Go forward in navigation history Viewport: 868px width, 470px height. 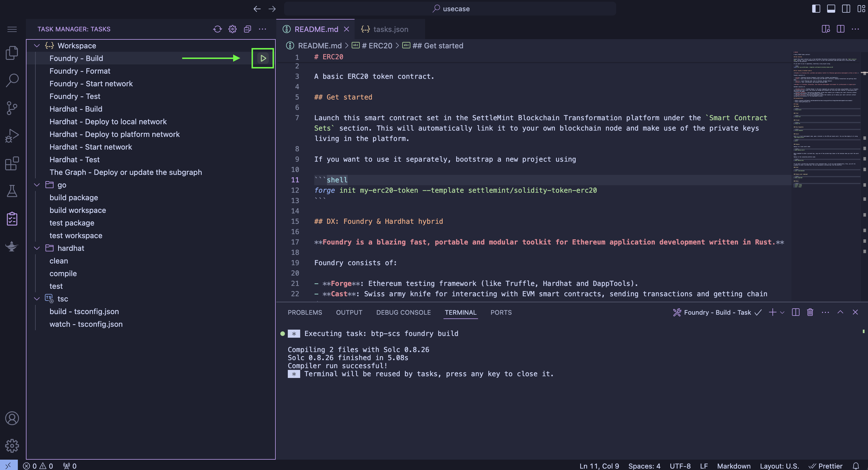[272, 9]
